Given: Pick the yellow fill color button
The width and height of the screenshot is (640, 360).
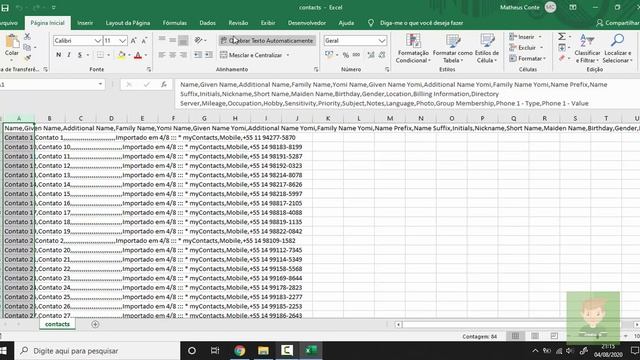Looking at the screenshot, I should point(121,55).
